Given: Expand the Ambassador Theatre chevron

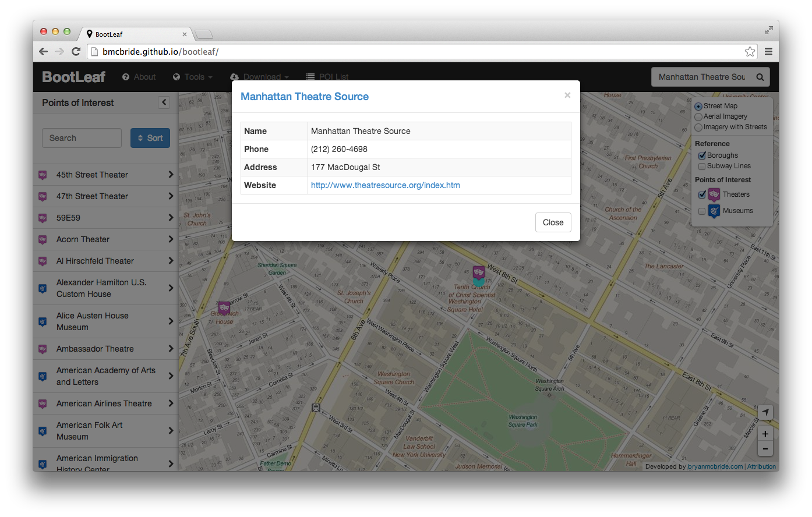Looking at the screenshot, I should pos(171,349).
